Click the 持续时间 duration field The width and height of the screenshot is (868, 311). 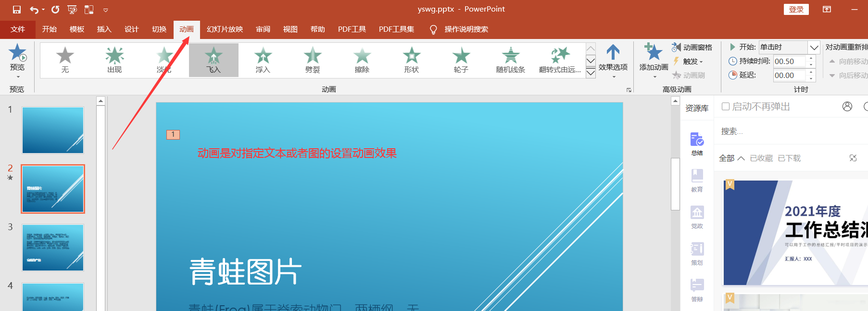pos(790,62)
